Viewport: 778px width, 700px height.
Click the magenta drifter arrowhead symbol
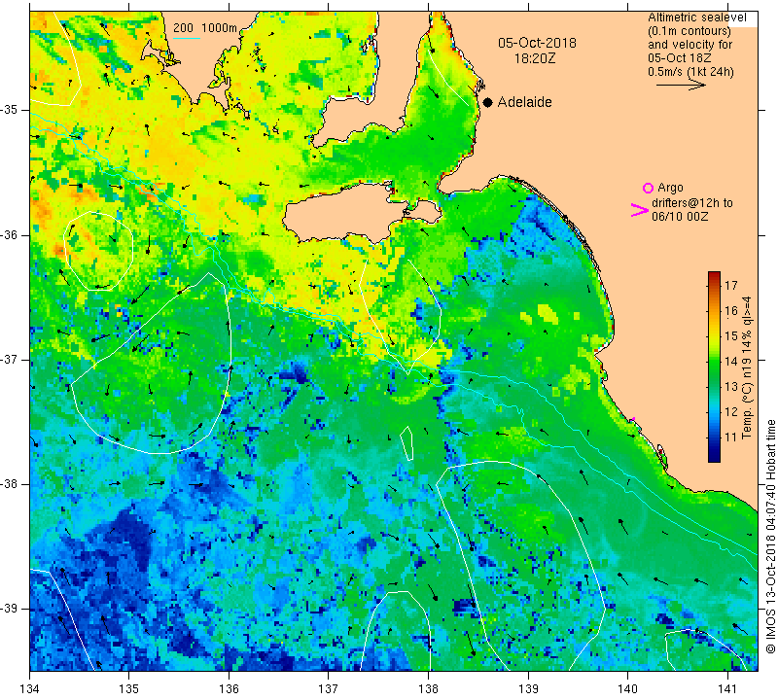640,210
